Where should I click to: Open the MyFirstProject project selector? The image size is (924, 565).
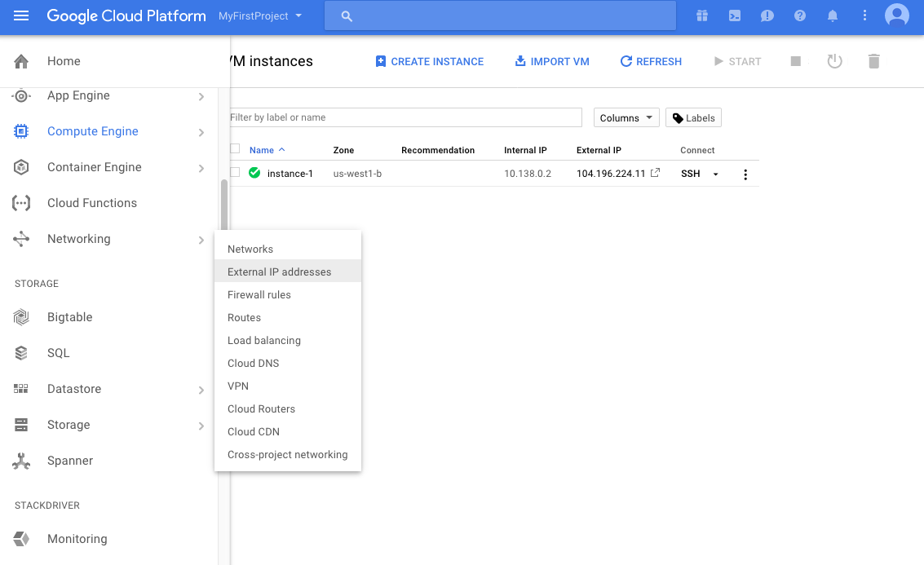click(x=260, y=16)
